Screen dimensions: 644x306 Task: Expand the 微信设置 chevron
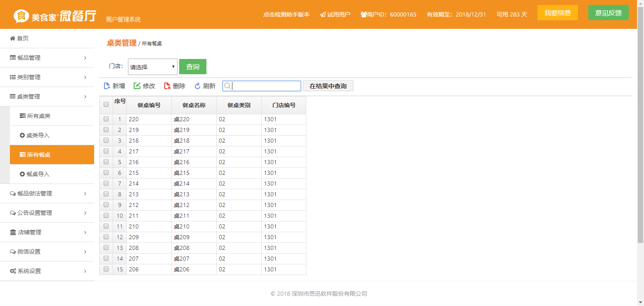pyautogui.click(x=85, y=252)
